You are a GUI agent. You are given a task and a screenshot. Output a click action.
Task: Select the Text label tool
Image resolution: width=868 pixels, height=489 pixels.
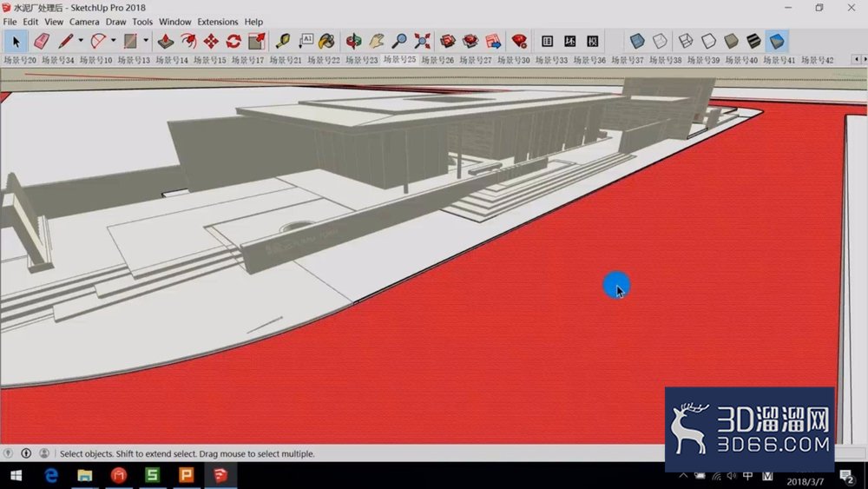(x=306, y=41)
